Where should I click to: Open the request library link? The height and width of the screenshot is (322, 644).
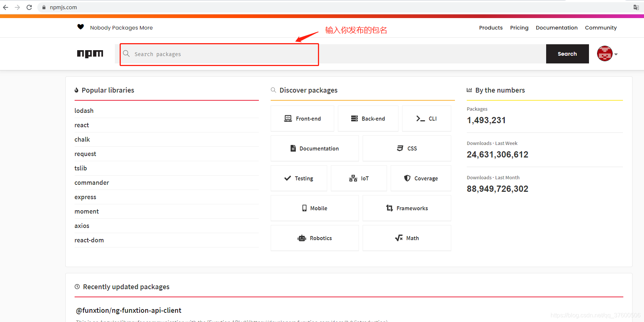point(85,154)
